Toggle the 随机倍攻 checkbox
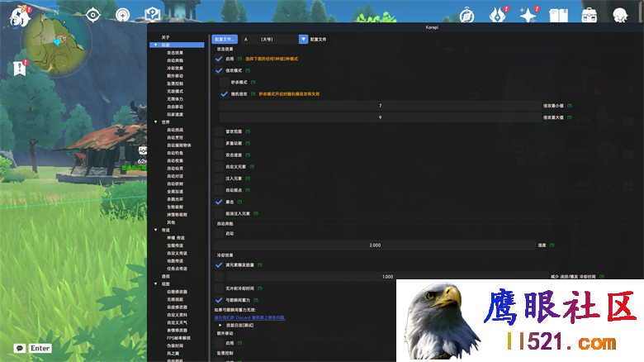Screen dimensions: 644x362 (x=225, y=94)
